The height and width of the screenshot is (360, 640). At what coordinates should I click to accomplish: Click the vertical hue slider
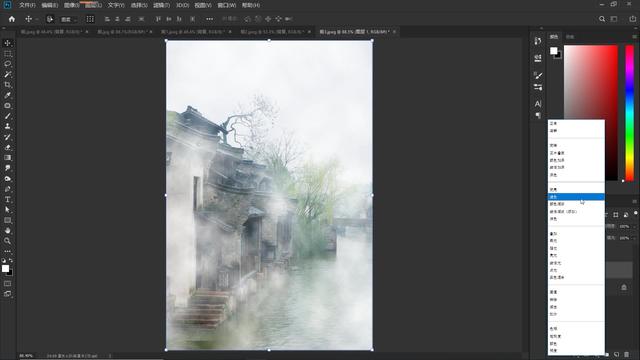[x=629, y=113]
